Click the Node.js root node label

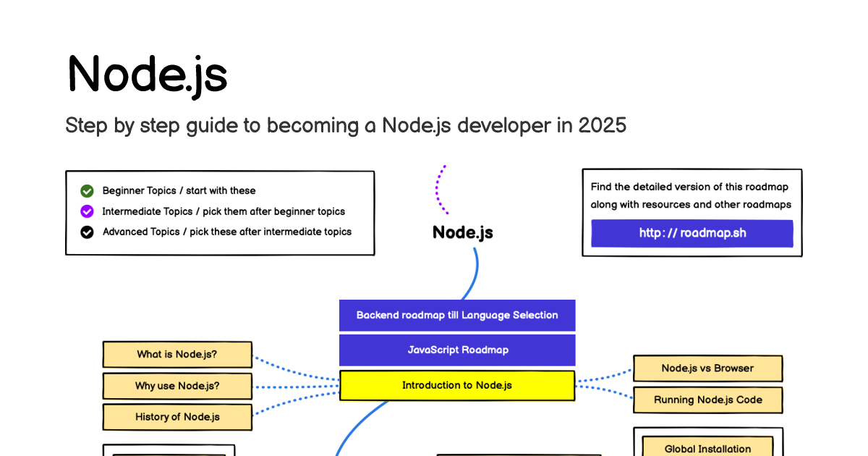point(463,232)
